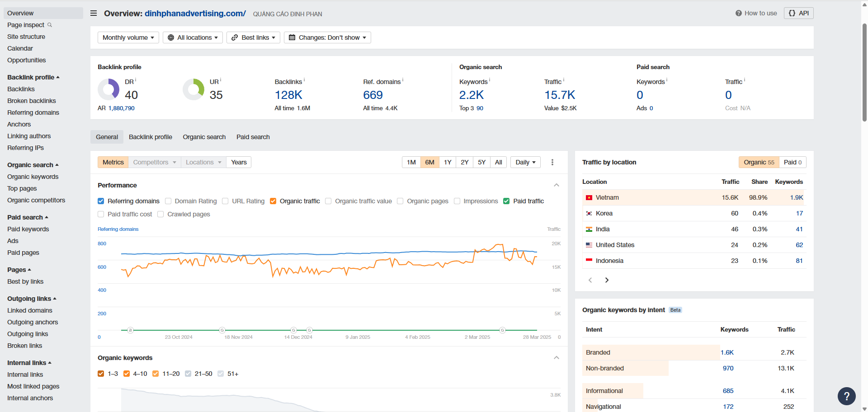Open the Changes: Don't show dropdown

(327, 37)
